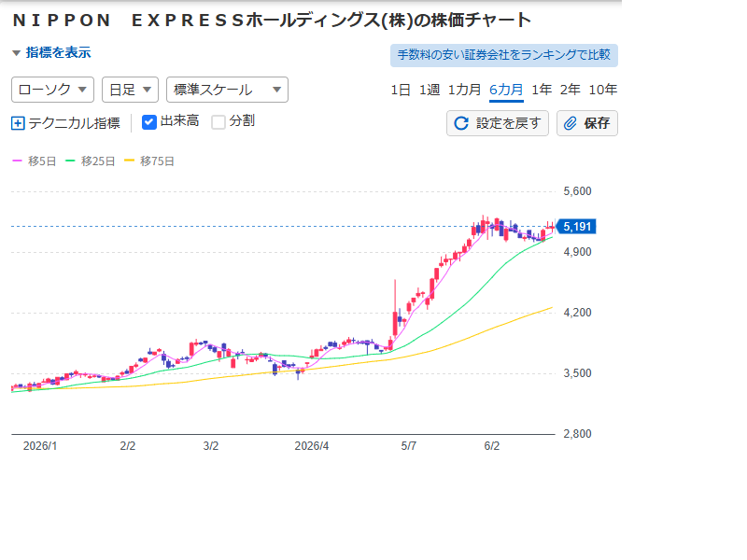
Task: Click the 移75日 yellow legend marker
Action: click(x=129, y=161)
